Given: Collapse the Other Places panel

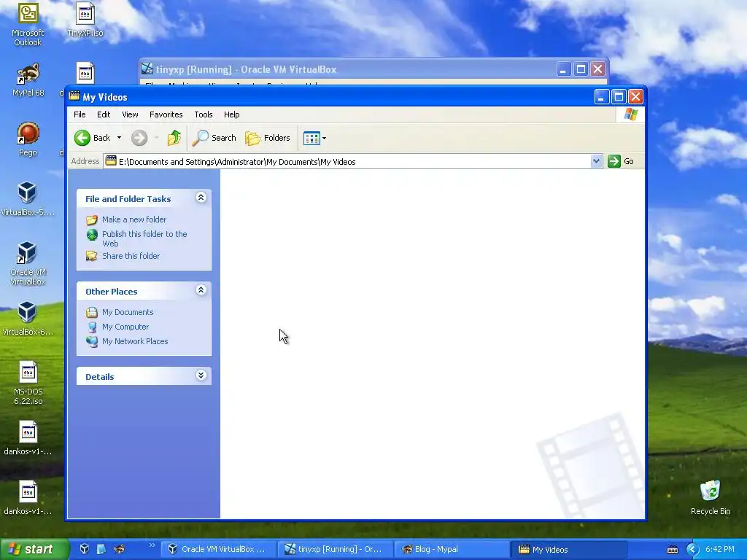Looking at the screenshot, I should 201,290.
